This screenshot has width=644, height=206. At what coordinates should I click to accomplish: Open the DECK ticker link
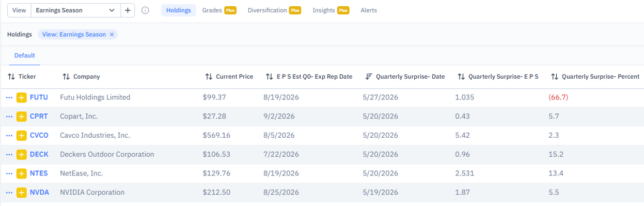(x=39, y=154)
